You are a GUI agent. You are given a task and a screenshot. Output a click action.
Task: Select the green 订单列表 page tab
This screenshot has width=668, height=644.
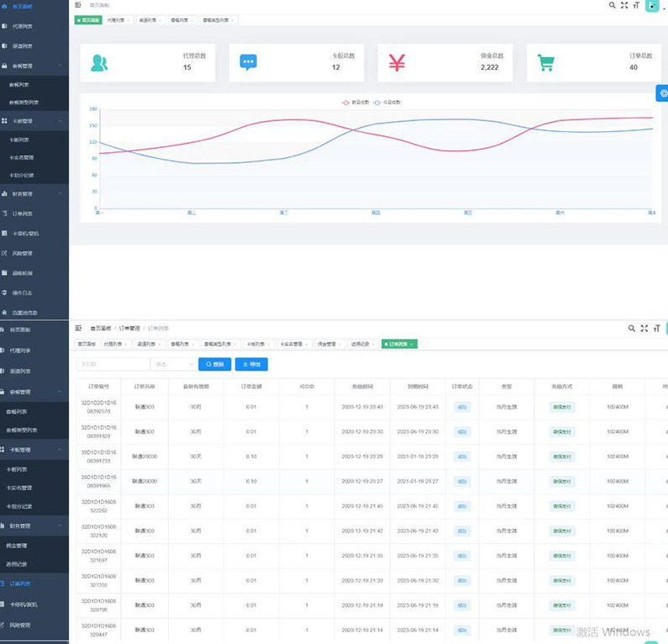coord(398,344)
